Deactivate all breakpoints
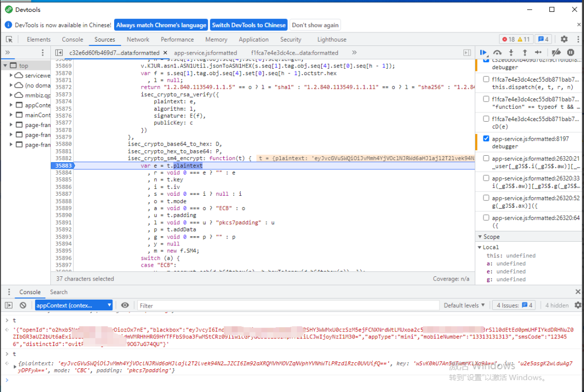 coord(555,52)
